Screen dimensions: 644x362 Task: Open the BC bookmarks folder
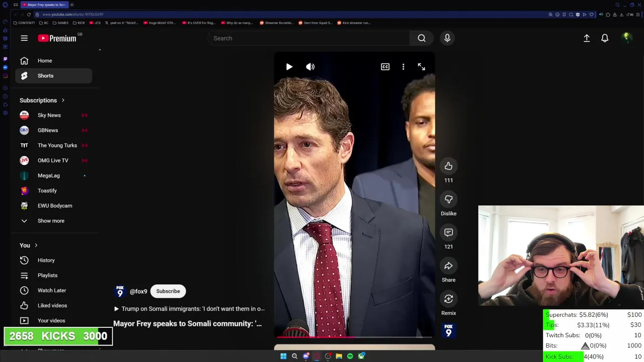click(x=44, y=23)
